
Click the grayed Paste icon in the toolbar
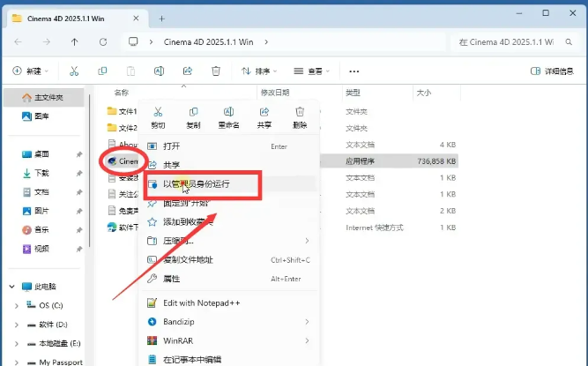130,71
